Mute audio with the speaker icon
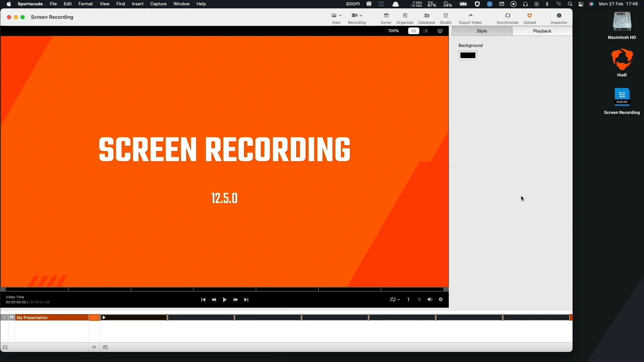This screenshot has width=644, height=362. tap(430, 299)
